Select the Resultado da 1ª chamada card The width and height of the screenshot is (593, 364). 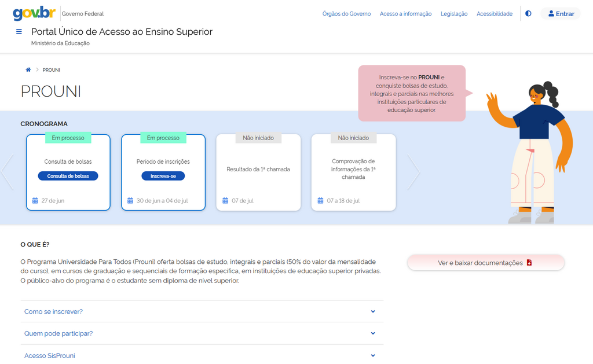click(x=258, y=172)
